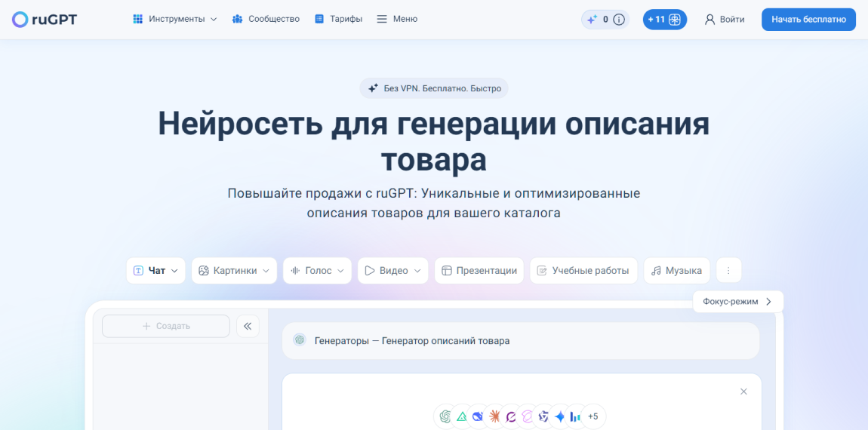
Task: Click the info icon beside credits count
Action: [619, 20]
